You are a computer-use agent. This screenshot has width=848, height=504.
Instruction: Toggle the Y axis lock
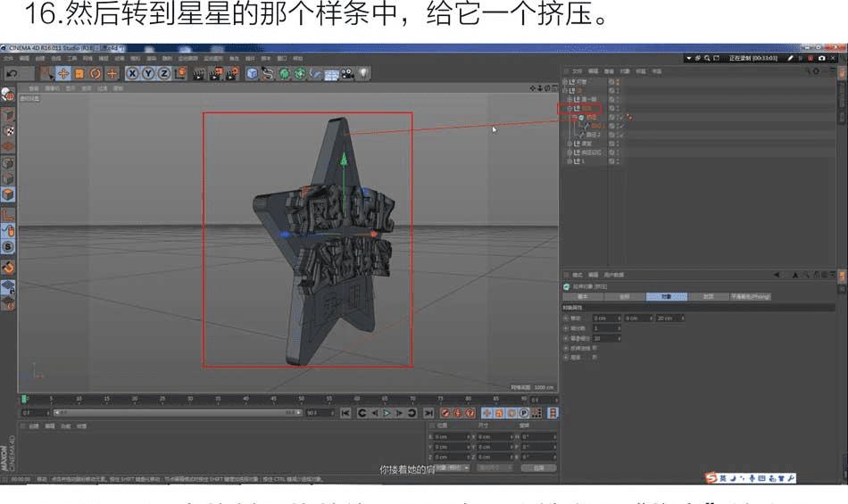click(148, 73)
